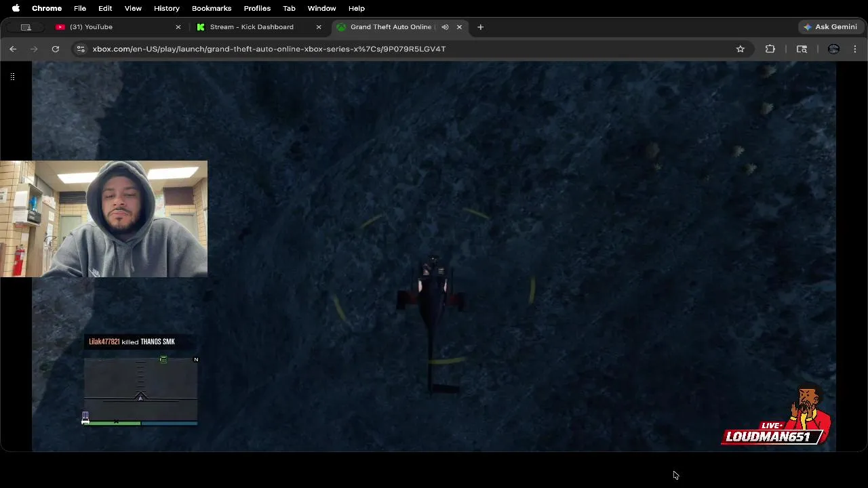Image resolution: width=868 pixels, height=488 pixels.
Task: Click the Kick tab favicon
Action: [x=201, y=27]
